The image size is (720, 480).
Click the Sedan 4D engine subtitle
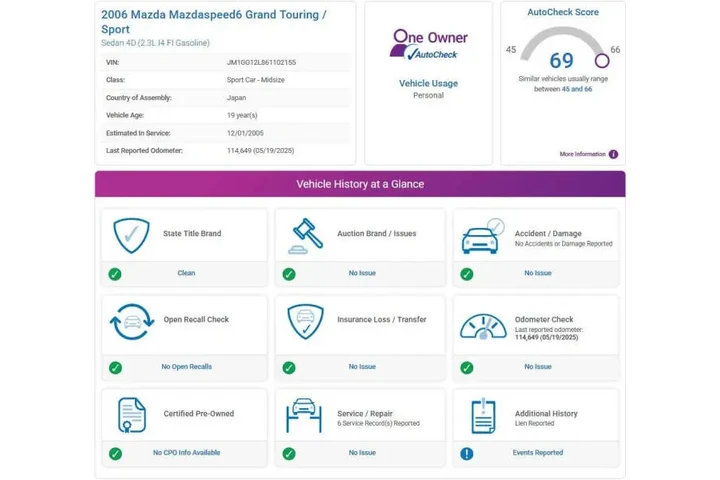tap(155, 43)
